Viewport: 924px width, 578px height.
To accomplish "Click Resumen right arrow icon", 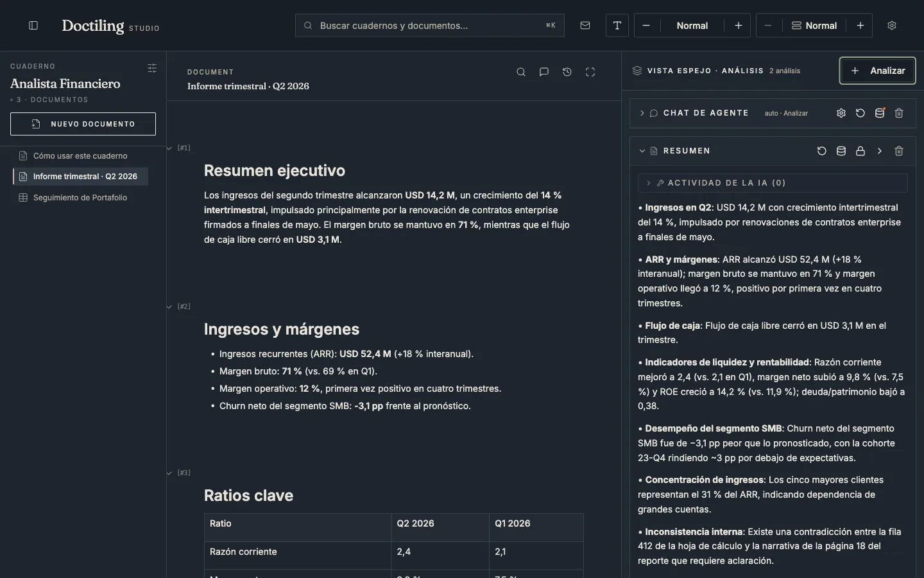I will pyautogui.click(x=880, y=151).
